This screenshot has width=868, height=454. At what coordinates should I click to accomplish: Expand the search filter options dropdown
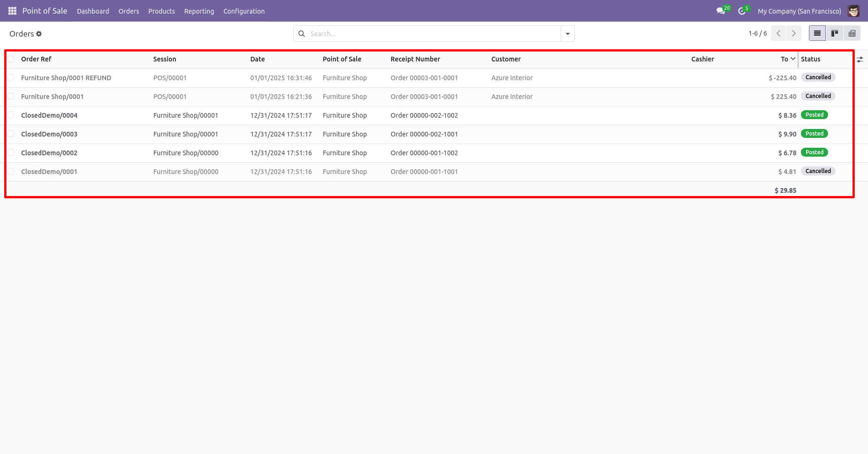pos(568,34)
